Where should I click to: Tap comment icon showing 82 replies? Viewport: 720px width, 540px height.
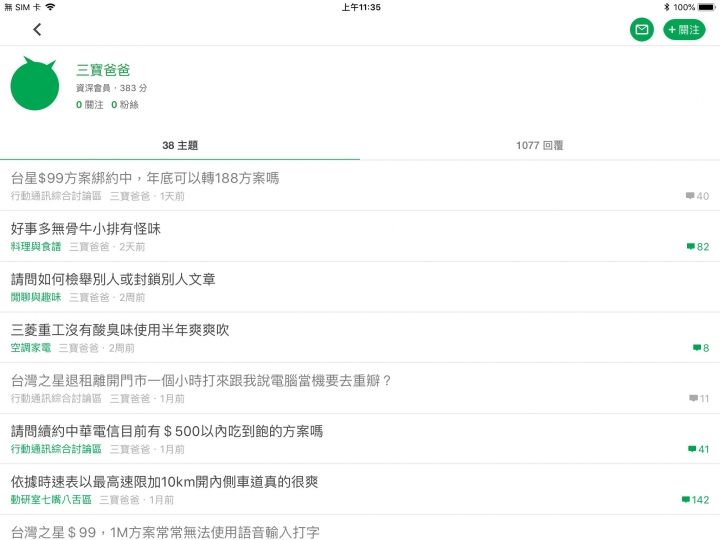tap(698, 247)
